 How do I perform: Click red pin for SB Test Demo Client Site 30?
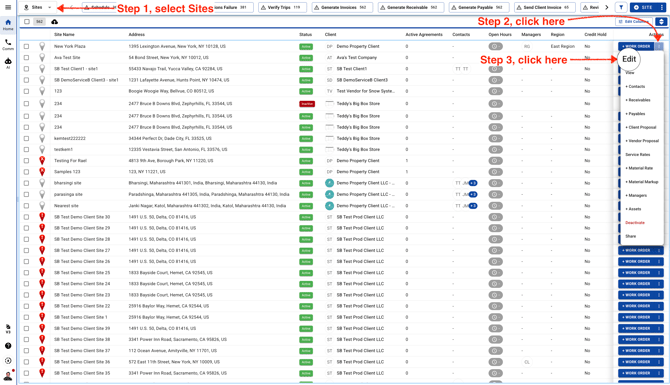pos(42,217)
